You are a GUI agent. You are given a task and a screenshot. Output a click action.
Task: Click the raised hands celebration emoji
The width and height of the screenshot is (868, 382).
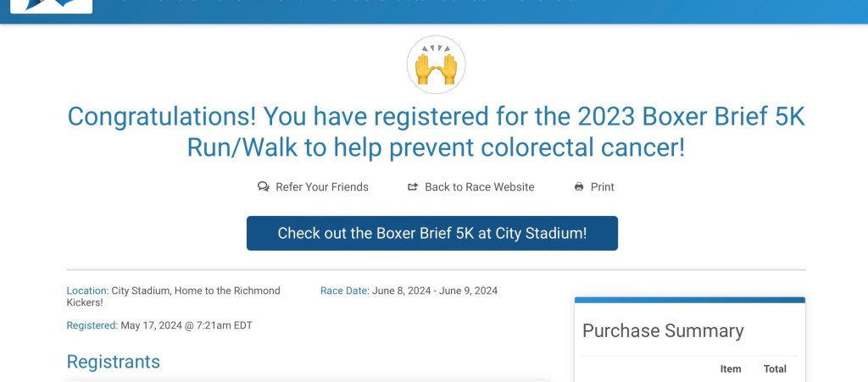pos(437,65)
